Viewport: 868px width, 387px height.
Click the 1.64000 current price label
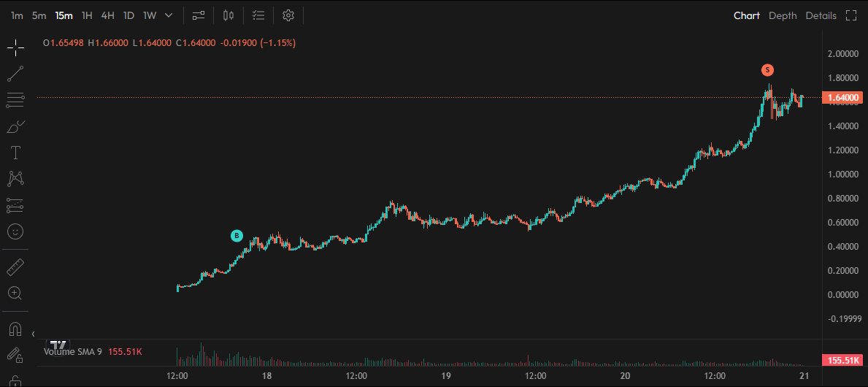coord(843,98)
